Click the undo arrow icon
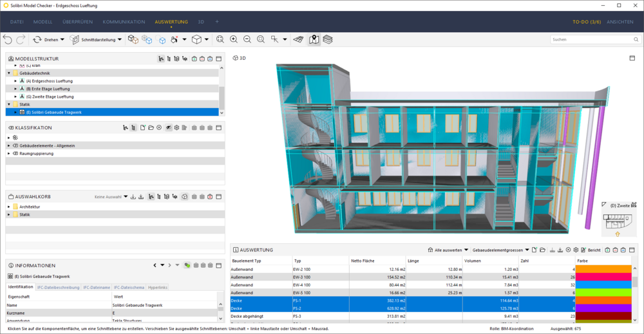The image size is (644, 334). pos(7,39)
